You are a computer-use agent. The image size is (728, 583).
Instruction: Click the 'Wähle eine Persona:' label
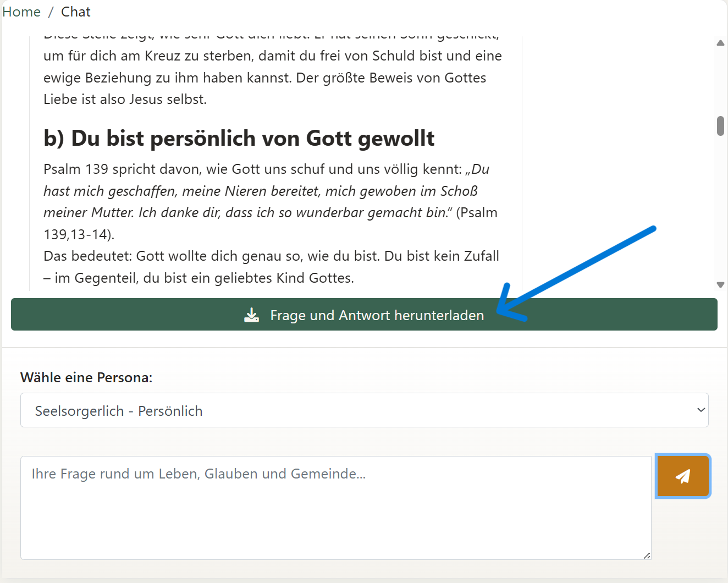tap(86, 377)
